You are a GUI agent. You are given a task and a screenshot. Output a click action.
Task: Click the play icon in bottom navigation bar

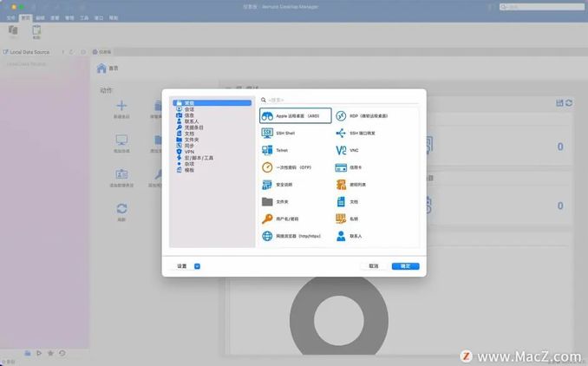(x=39, y=353)
